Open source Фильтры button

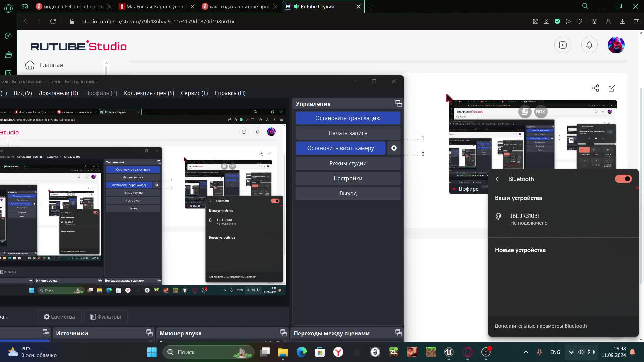point(105,317)
